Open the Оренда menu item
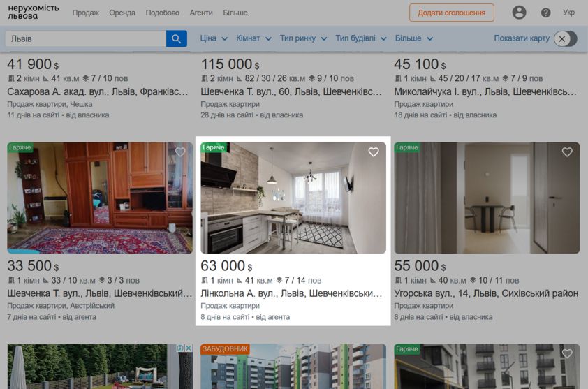The height and width of the screenshot is (389, 588). (x=122, y=13)
